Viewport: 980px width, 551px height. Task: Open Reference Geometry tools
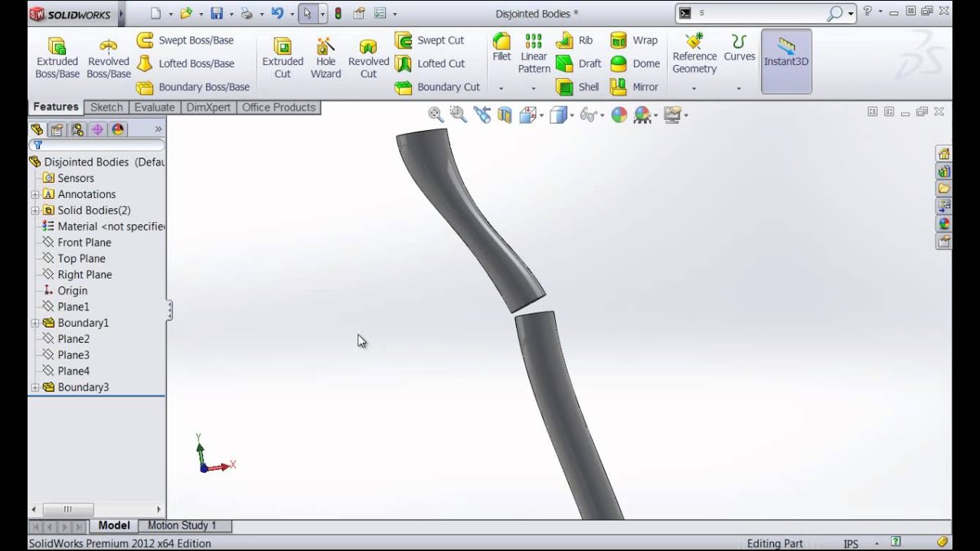click(694, 54)
